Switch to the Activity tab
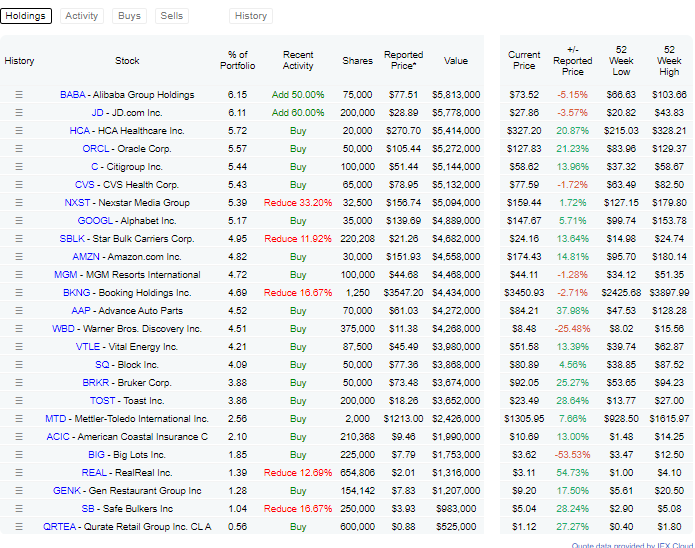 (x=82, y=16)
